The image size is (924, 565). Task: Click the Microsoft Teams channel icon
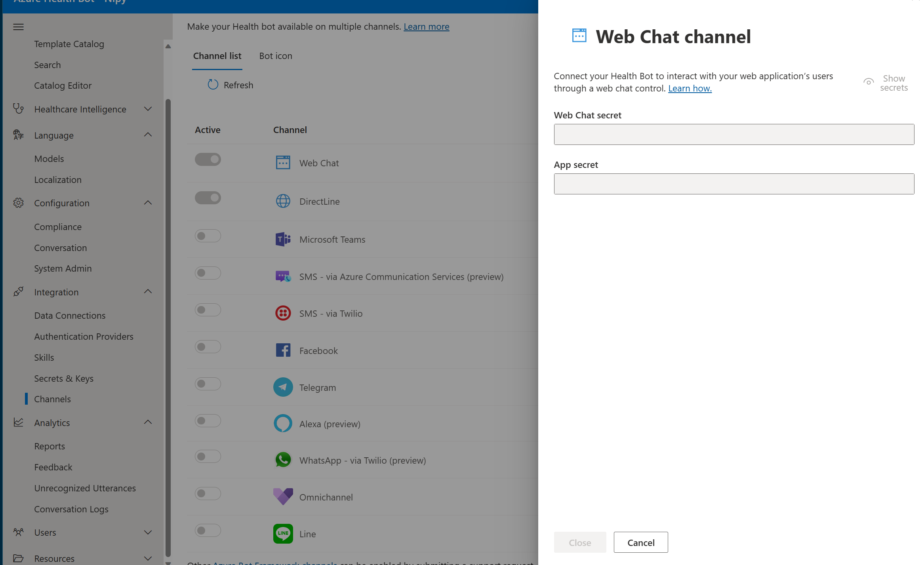click(x=283, y=239)
